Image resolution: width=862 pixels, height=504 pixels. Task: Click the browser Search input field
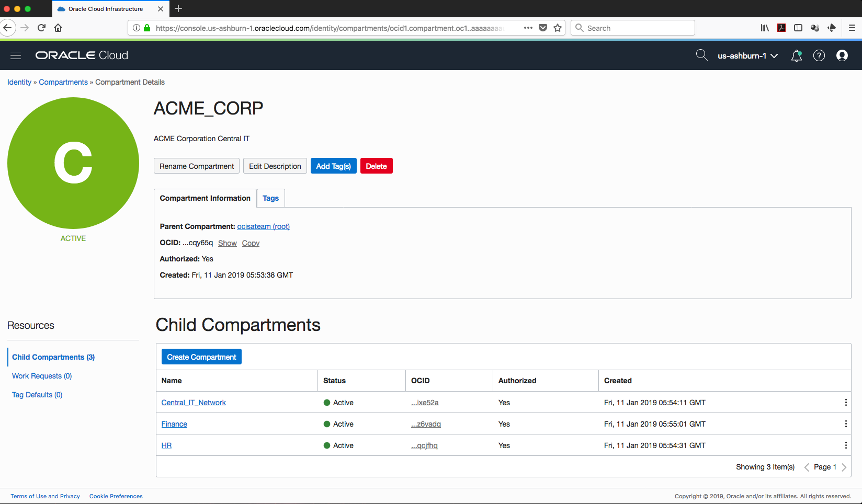coord(633,28)
